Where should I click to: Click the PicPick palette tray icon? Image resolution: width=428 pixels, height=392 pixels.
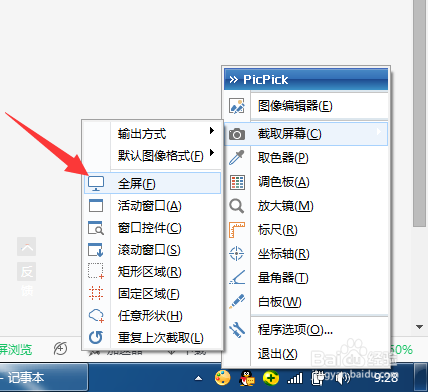point(222,378)
